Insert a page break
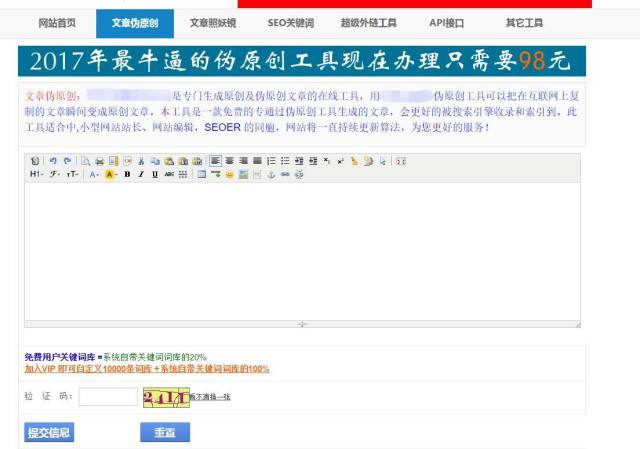640x449 pixels. pyautogui.click(x=257, y=174)
